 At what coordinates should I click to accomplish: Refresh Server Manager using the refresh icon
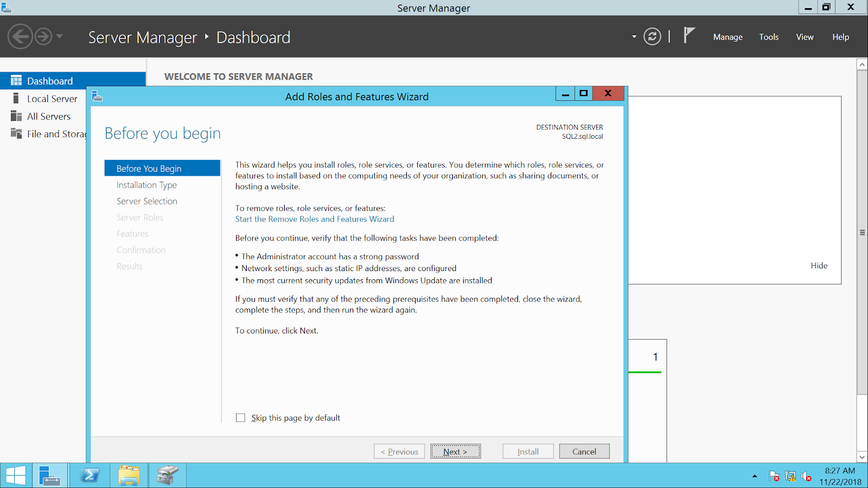click(652, 36)
